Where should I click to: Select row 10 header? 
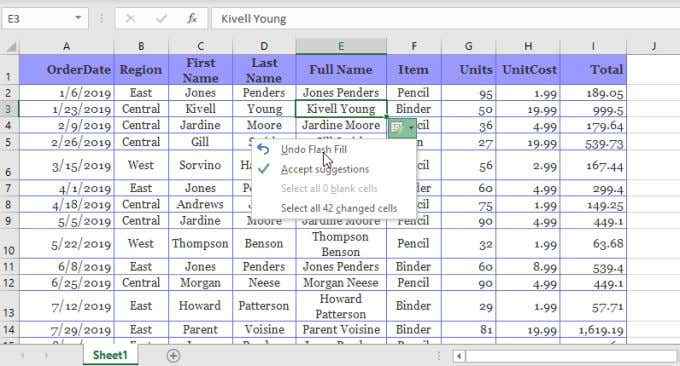coord(10,244)
